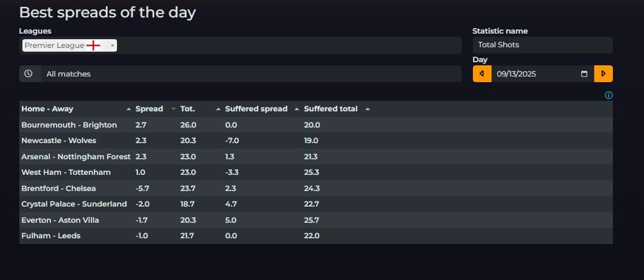Viewport: 644px width, 280px height.
Task: Go to the previous day
Action: tap(481, 73)
